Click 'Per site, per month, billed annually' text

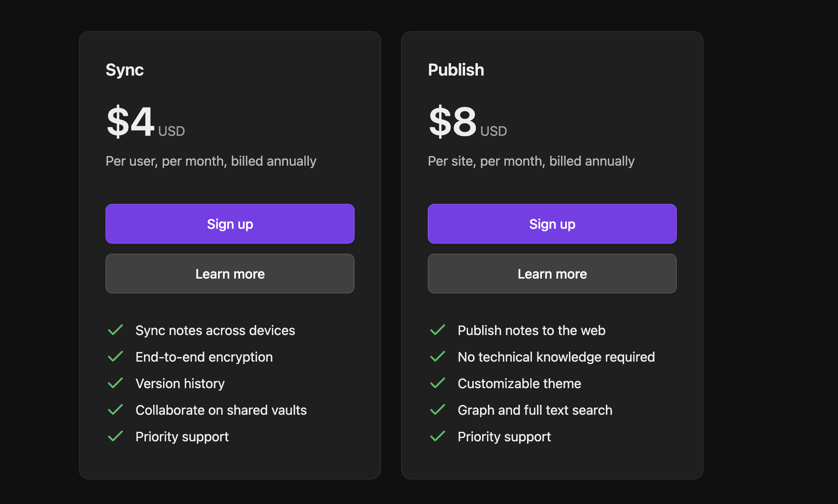pos(531,161)
